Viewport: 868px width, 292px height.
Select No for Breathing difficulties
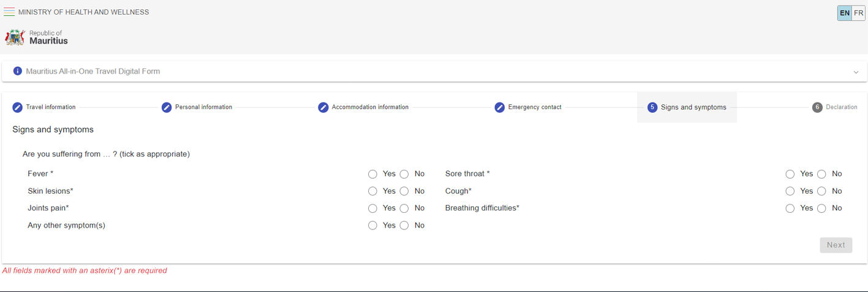pyautogui.click(x=821, y=209)
